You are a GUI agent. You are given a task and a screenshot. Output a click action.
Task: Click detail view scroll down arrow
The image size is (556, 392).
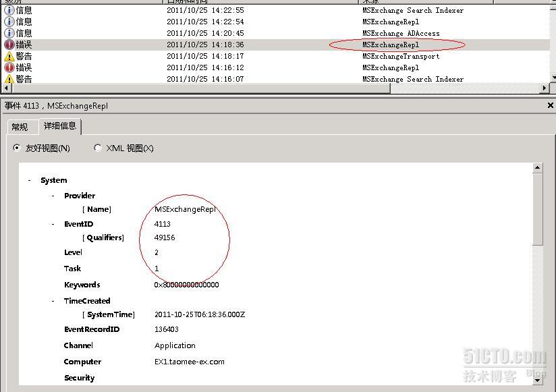click(537, 381)
